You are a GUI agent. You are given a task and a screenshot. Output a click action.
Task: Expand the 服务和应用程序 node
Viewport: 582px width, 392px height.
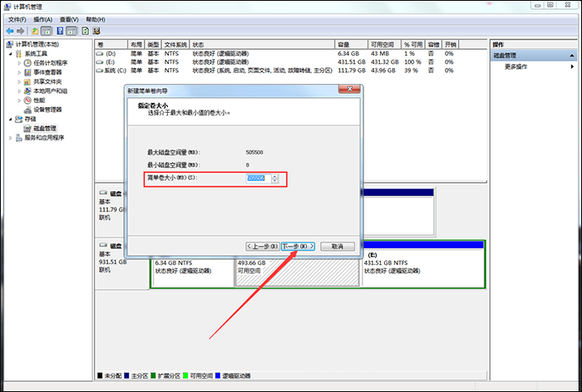click(10, 138)
